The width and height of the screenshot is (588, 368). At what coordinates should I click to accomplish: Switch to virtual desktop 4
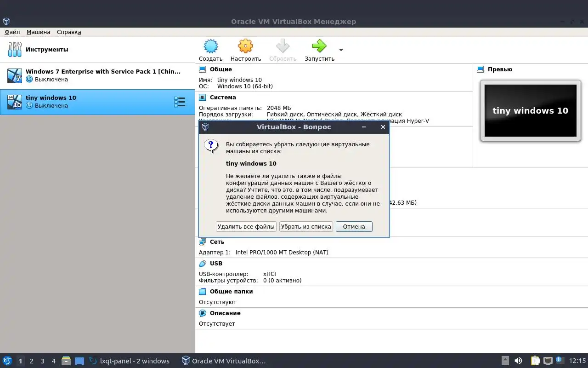tap(53, 361)
